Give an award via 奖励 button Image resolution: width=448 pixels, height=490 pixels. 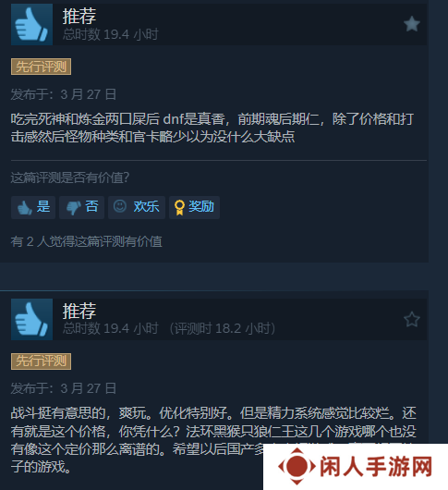(194, 207)
